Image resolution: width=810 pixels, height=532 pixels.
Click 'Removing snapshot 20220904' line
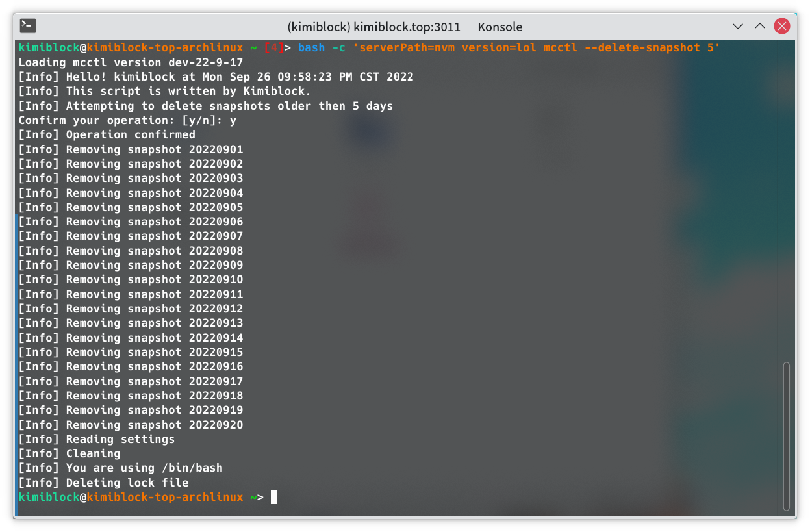click(x=131, y=193)
